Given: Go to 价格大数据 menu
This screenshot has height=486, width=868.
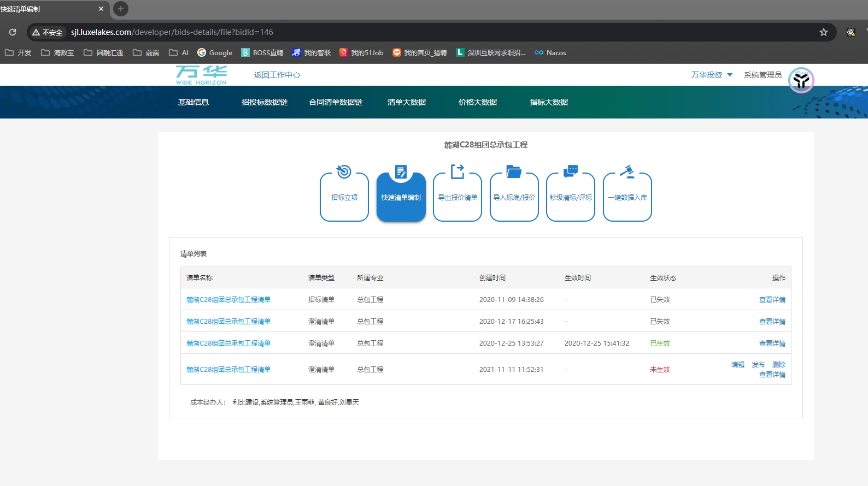Looking at the screenshot, I should (x=478, y=102).
